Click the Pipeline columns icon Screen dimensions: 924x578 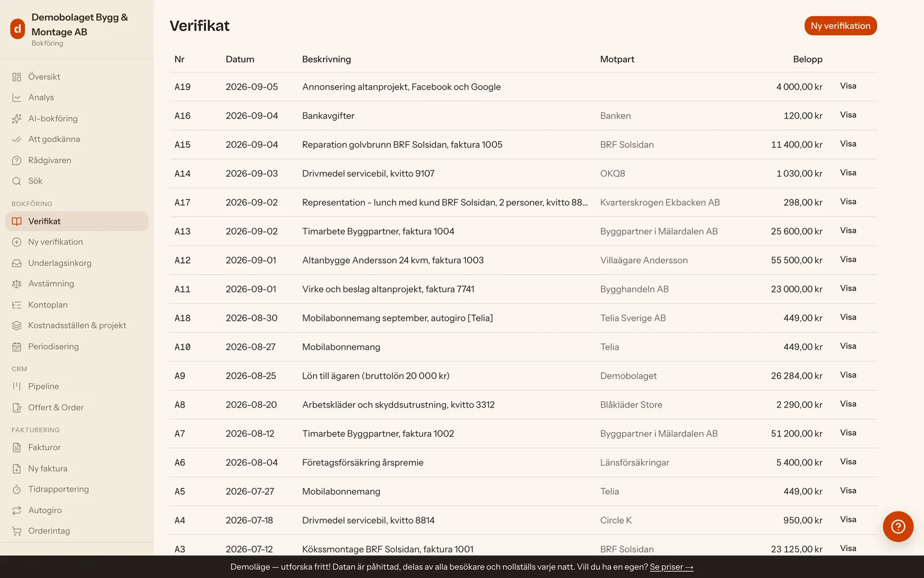[17, 386]
